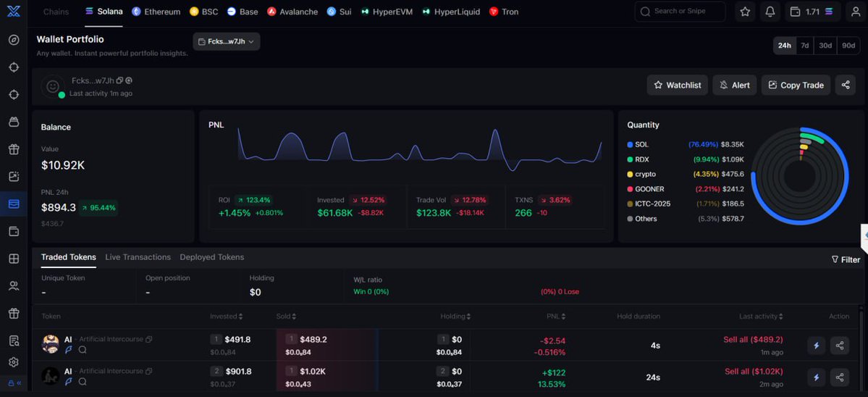Click wallet avatar smiley icon
The image size is (868, 397).
53,86
